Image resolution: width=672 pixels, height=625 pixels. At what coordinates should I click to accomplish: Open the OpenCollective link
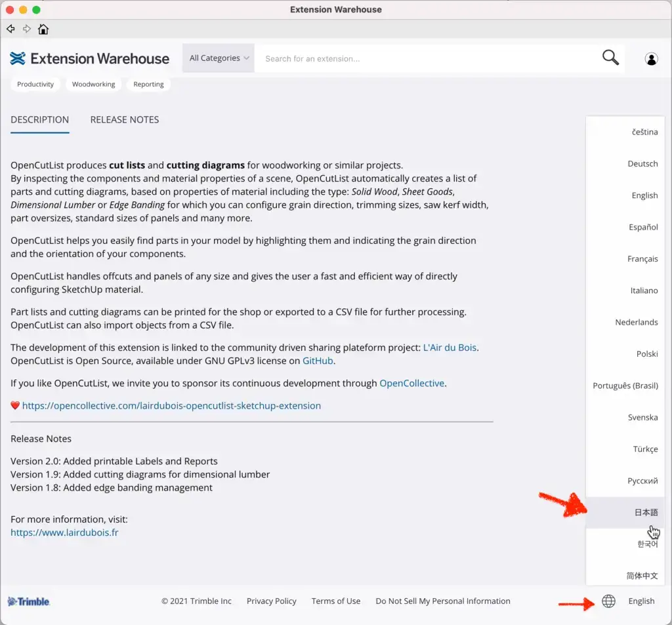412,383
